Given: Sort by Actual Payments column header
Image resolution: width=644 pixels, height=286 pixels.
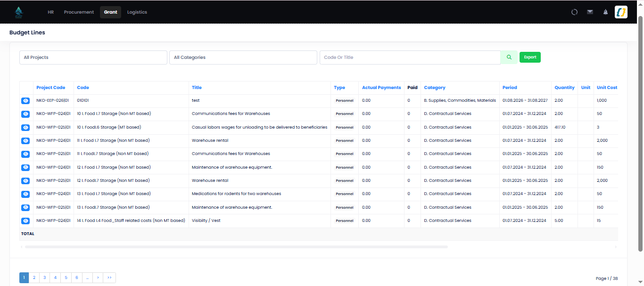Looking at the screenshot, I should click(x=381, y=88).
